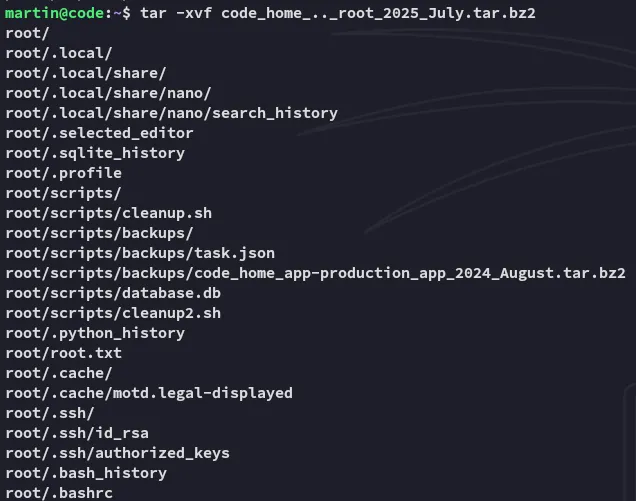Click the root/.profile line
Viewport: 636px width, 501px height.
(63, 173)
